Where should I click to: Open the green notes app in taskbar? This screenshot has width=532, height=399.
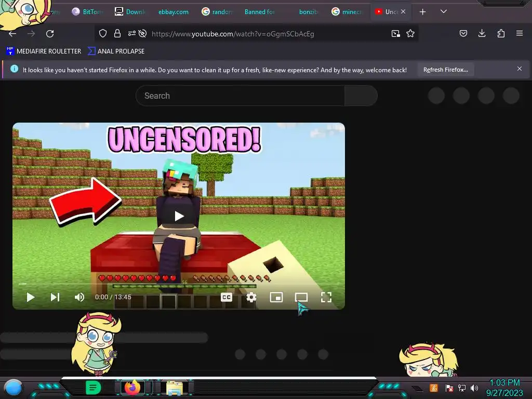[93, 388]
